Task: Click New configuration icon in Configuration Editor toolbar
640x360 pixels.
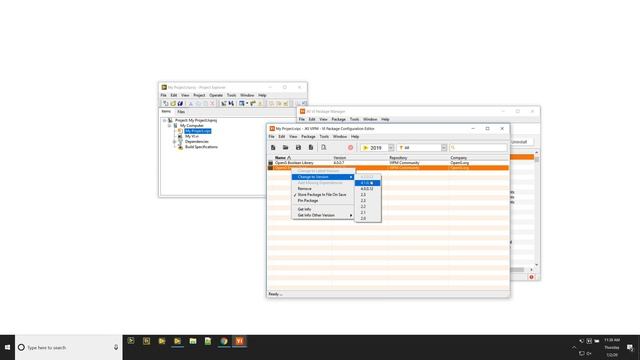Action: click(273, 147)
